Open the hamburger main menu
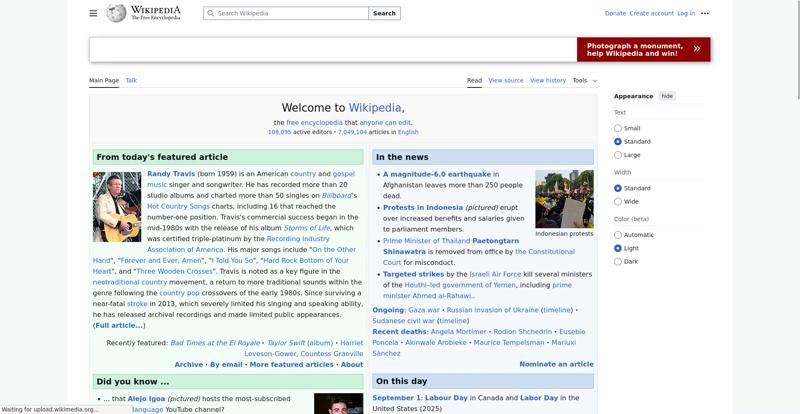800x414 pixels. [93, 13]
